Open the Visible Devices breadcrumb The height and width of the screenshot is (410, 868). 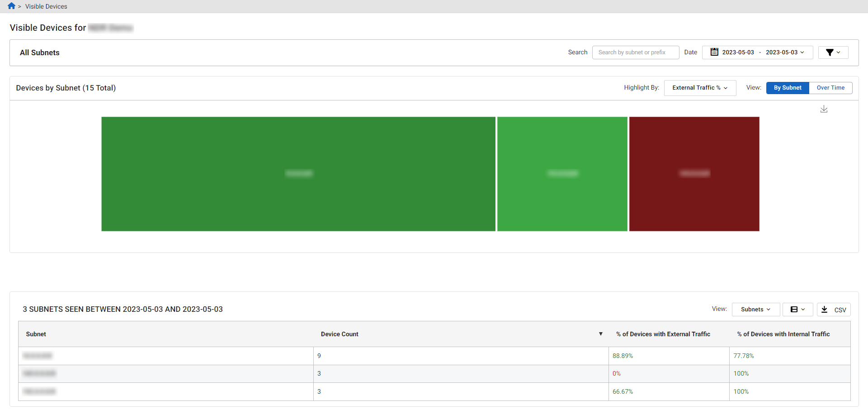pyautogui.click(x=46, y=6)
